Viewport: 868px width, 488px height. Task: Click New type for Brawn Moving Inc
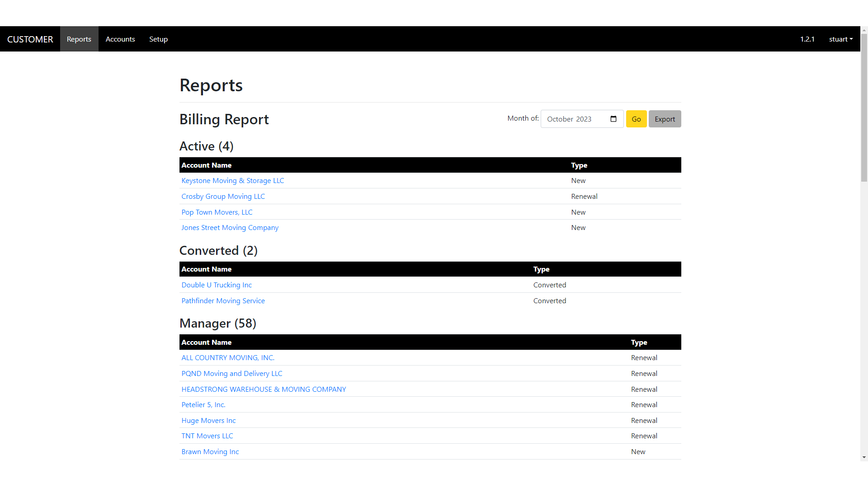tap(638, 451)
